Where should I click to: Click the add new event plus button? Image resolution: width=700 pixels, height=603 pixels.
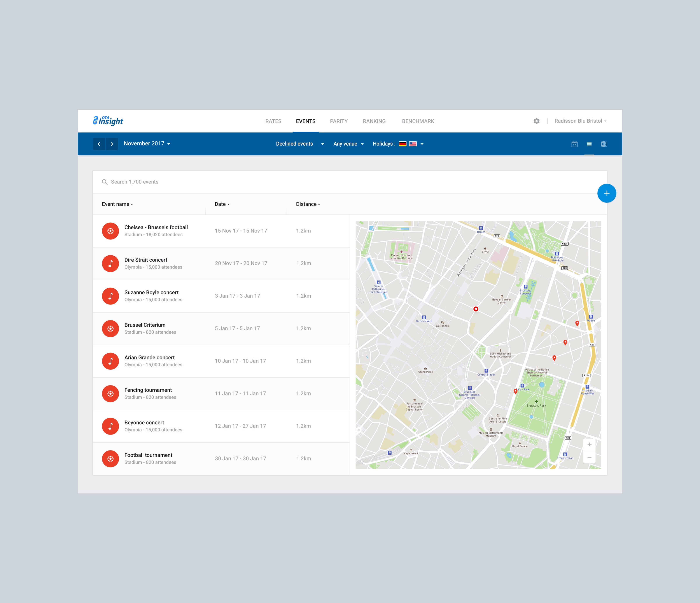tap(607, 193)
